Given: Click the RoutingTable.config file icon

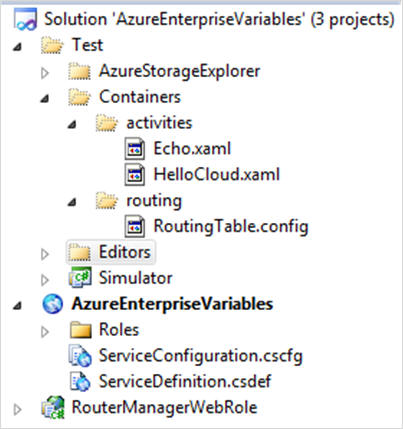Looking at the screenshot, I should [x=135, y=227].
